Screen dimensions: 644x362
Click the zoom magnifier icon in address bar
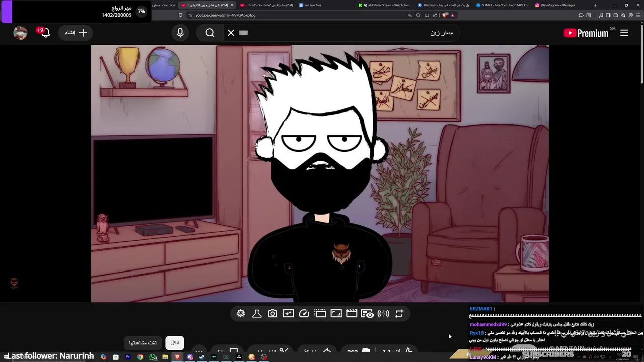(418, 15)
